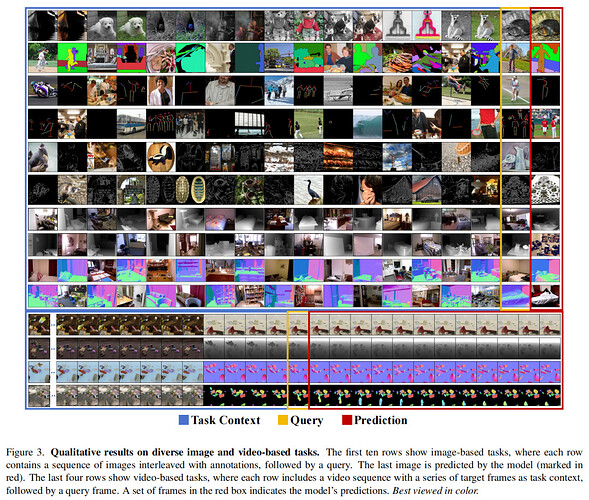Click the pink rocket-shaped object thumbnail
This screenshot has height=500, width=589.
427,26
